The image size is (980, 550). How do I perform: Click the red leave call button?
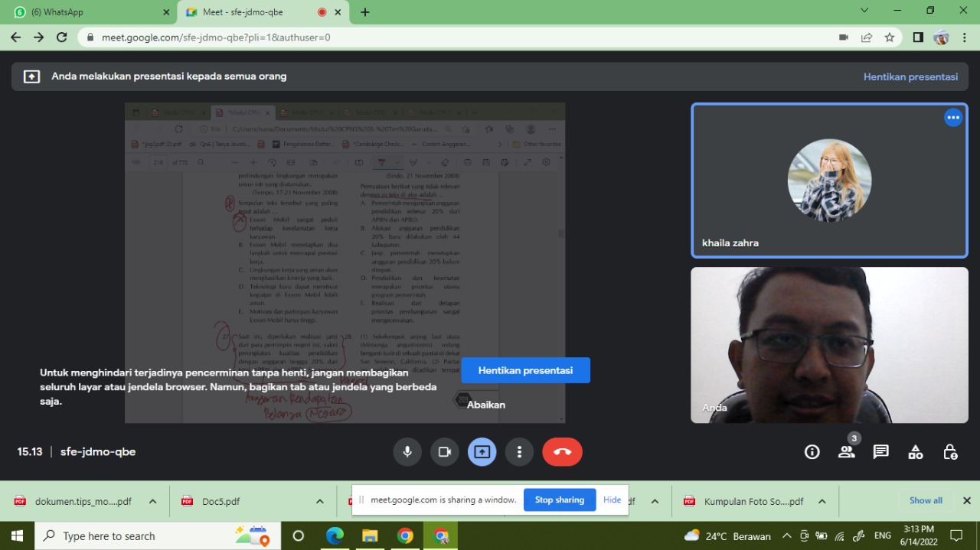coord(562,452)
